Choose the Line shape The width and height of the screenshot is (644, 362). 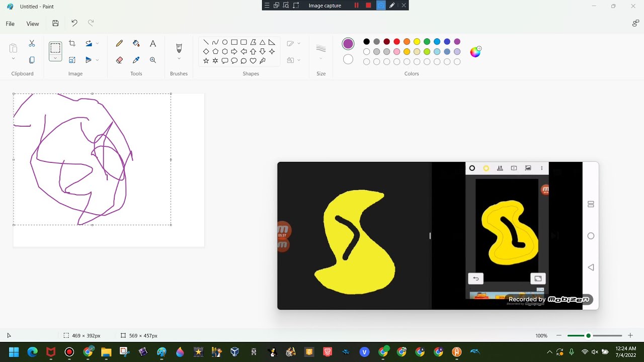tap(206, 42)
